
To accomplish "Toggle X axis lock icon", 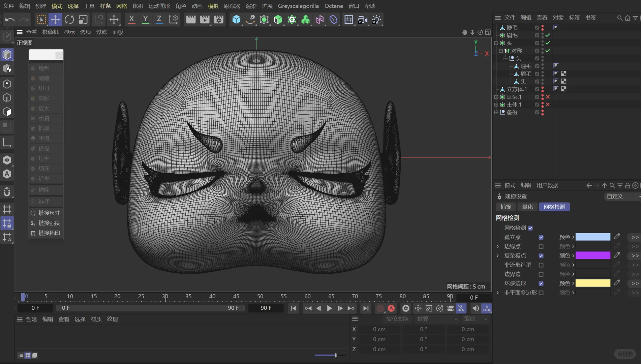I will [131, 20].
